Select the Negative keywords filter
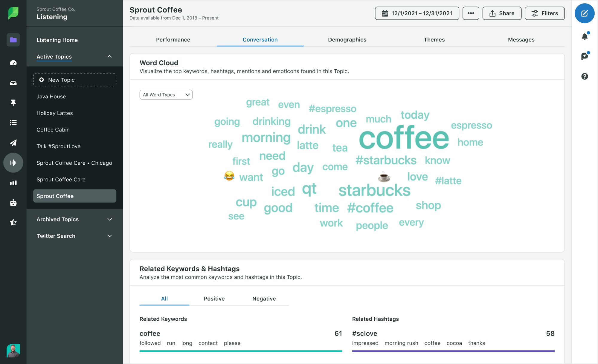The image size is (598, 364). pyautogui.click(x=263, y=298)
